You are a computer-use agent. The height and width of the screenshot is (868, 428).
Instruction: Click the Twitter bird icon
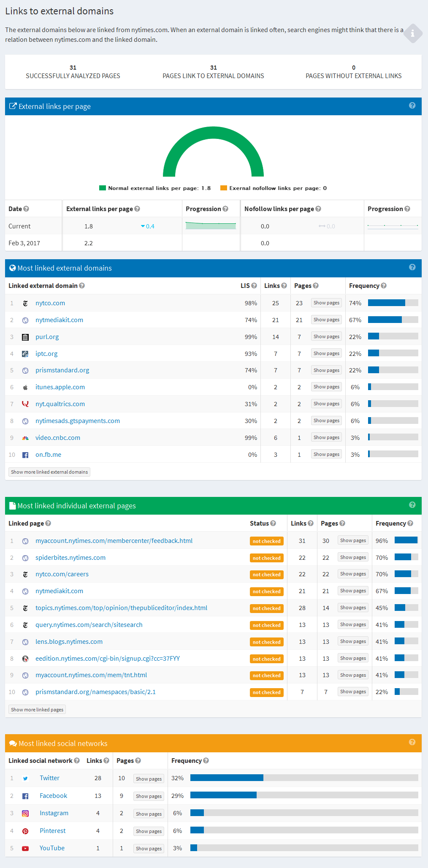tap(25, 778)
